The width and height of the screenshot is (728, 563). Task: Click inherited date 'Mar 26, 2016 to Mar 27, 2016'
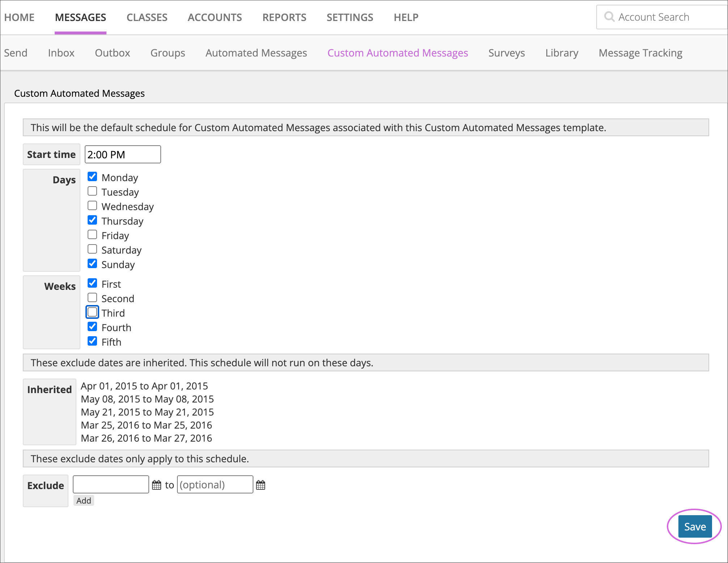(x=146, y=438)
